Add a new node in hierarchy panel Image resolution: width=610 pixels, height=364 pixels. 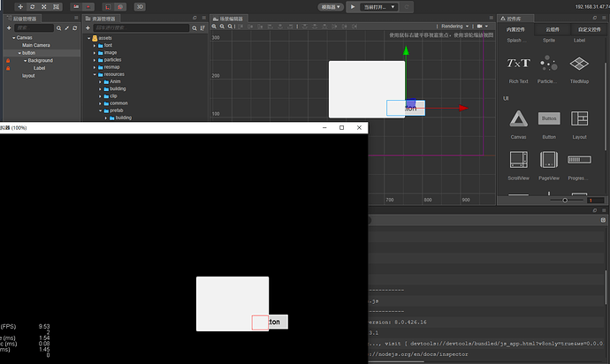tap(9, 28)
